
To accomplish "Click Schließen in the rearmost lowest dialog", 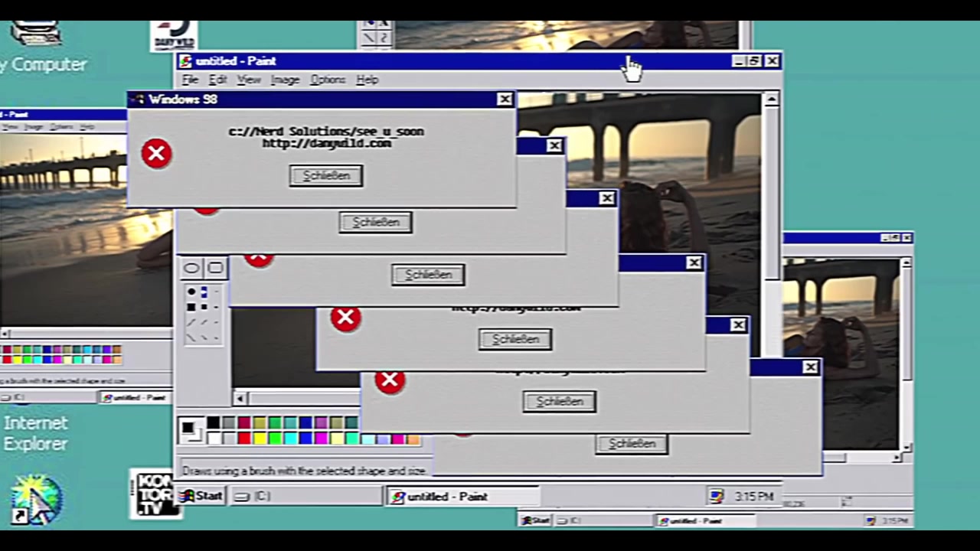I will (632, 444).
